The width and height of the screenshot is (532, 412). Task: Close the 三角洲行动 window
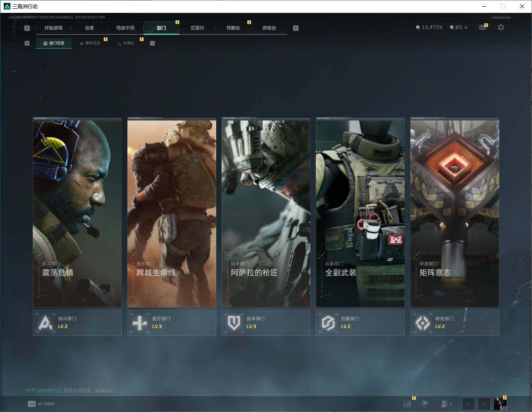522,6
